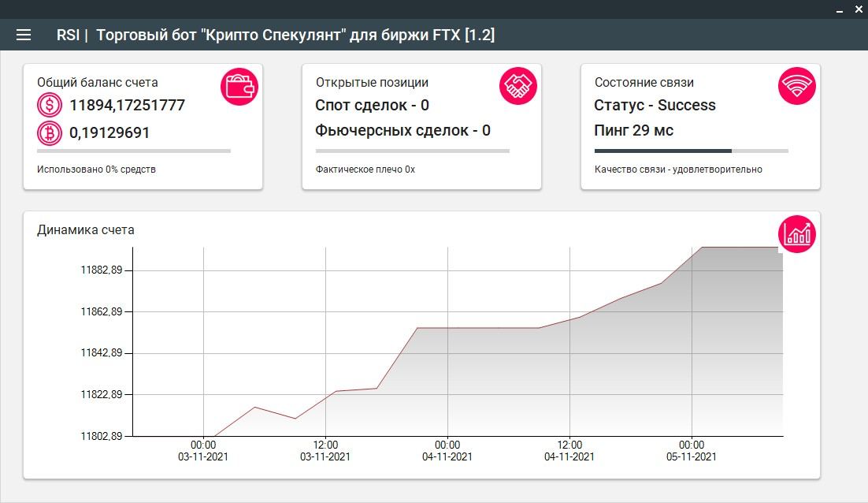This screenshot has width=868, height=503.
Task: Click the Wi-Fi connection status icon
Action: [x=796, y=87]
